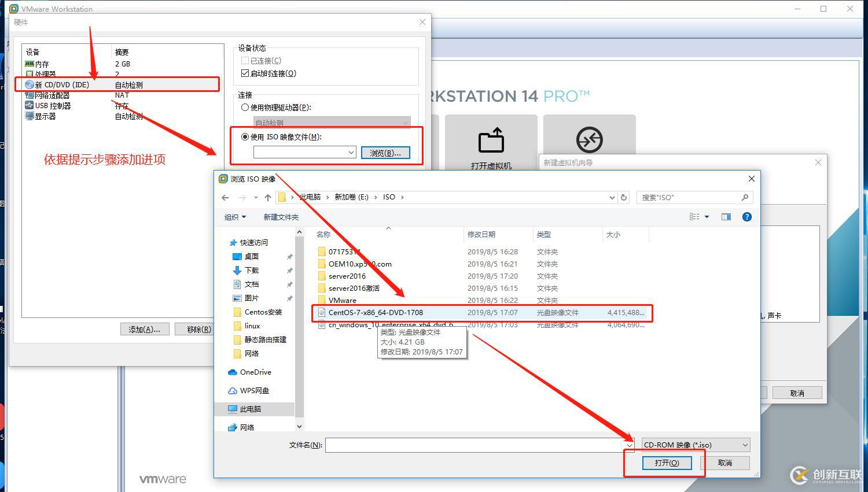Open the linux sidebar folder
This screenshot has height=492, width=868.
247,325
